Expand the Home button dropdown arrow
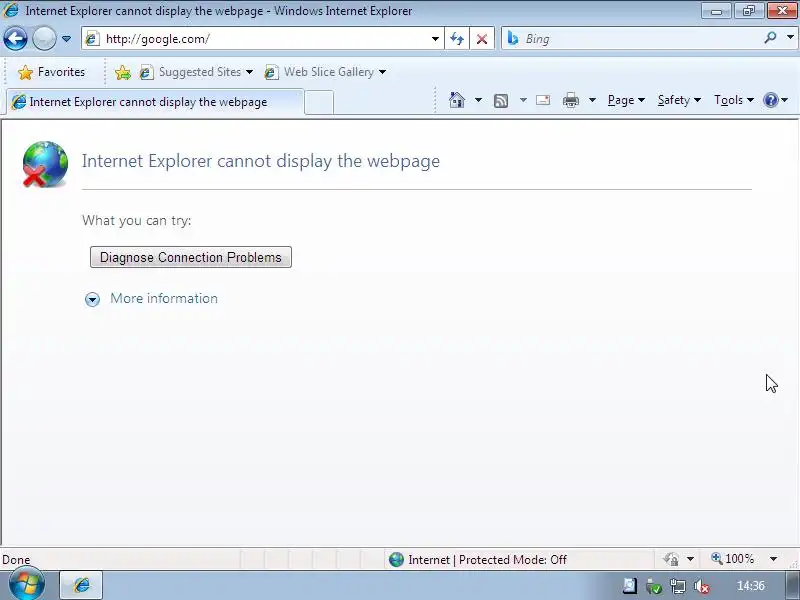 pos(478,100)
